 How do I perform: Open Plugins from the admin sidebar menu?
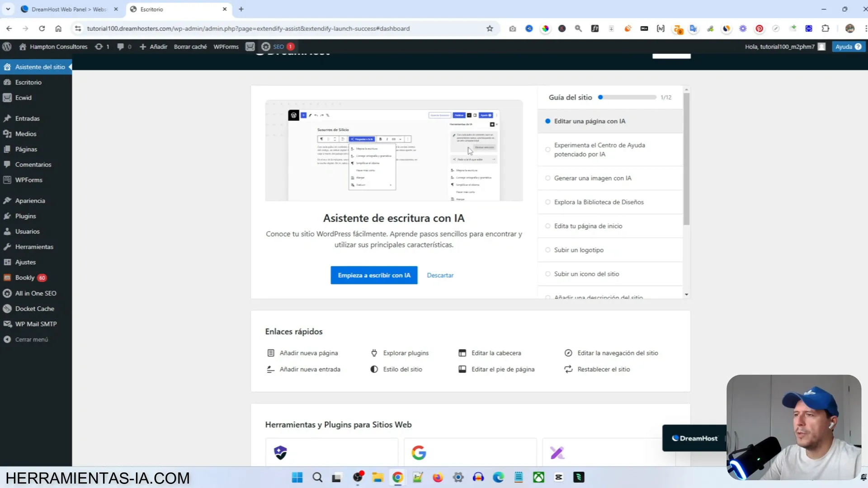[25, 216]
